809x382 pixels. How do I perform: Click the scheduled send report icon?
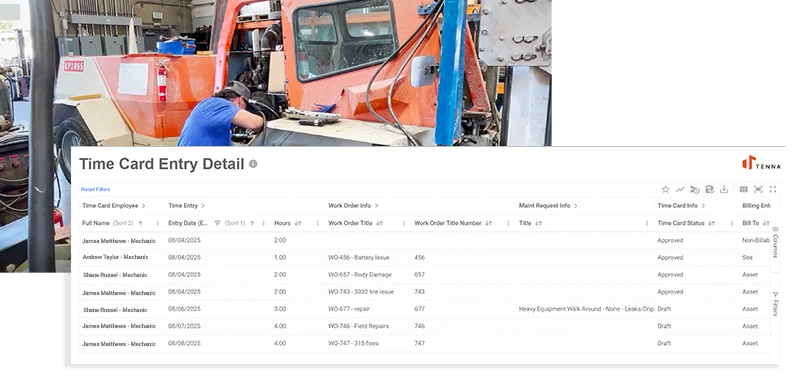click(694, 189)
